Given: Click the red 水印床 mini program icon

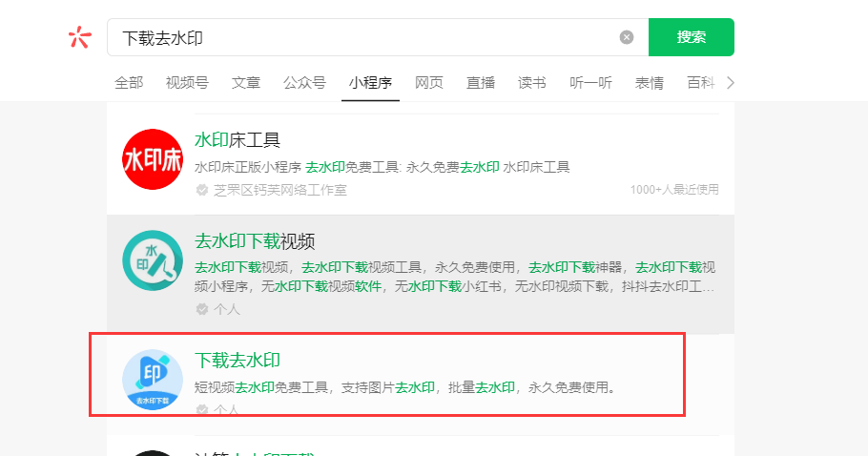Looking at the screenshot, I should pyautogui.click(x=153, y=159).
